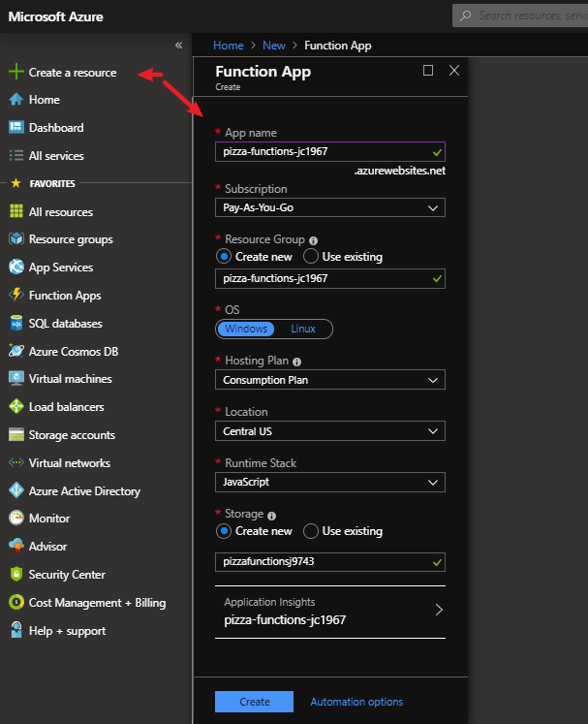588x724 pixels.
Task: Click the Virtual machines monitor icon
Action: tap(16, 379)
